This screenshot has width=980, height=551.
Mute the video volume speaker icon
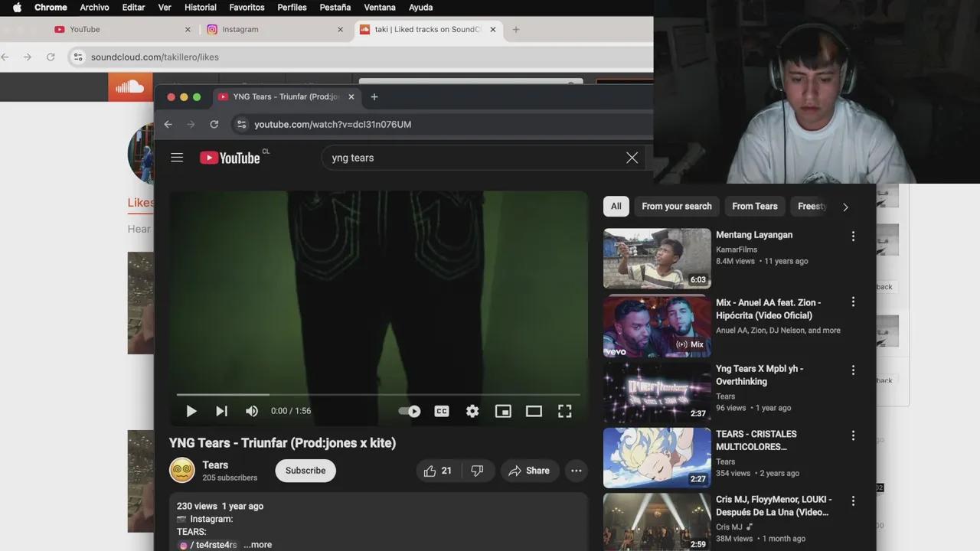pyautogui.click(x=251, y=411)
